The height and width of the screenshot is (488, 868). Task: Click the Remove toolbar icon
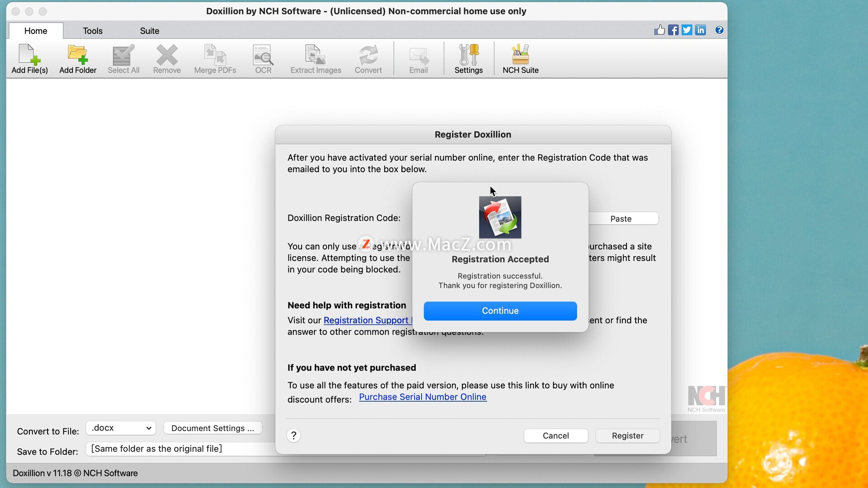[167, 59]
